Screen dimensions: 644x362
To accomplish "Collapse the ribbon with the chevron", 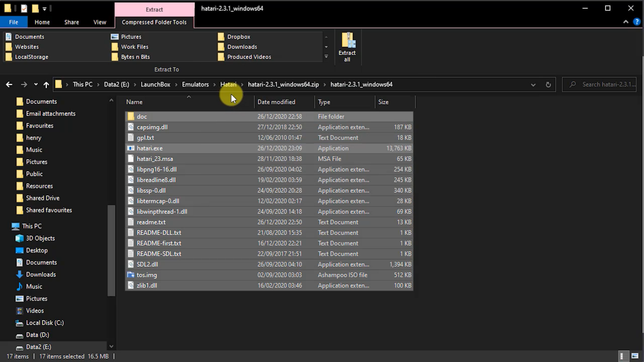I will pyautogui.click(x=626, y=22).
